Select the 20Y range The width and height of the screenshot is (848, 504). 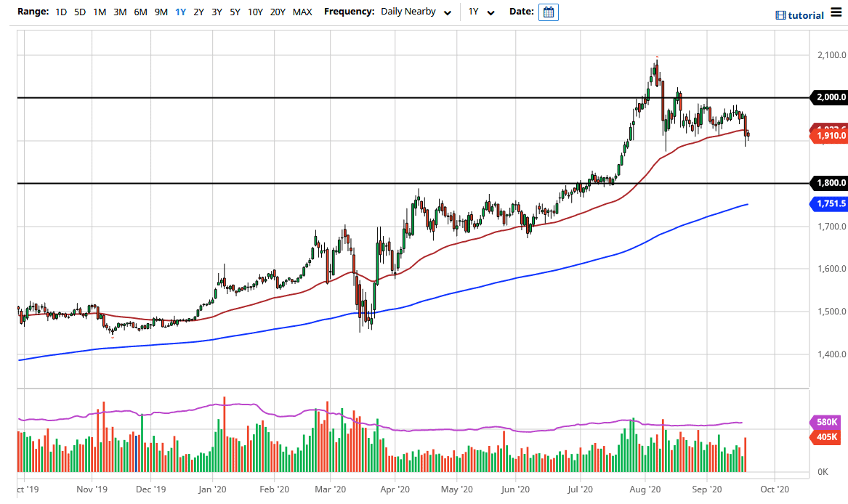278,12
